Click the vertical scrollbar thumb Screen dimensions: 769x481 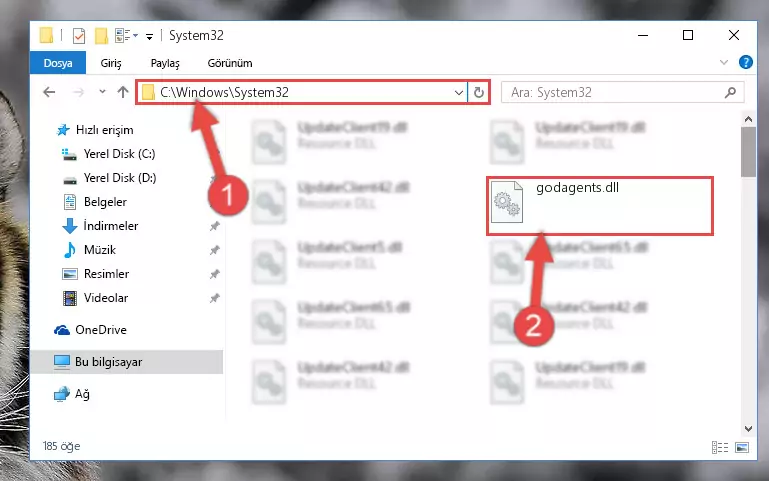point(748,152)
